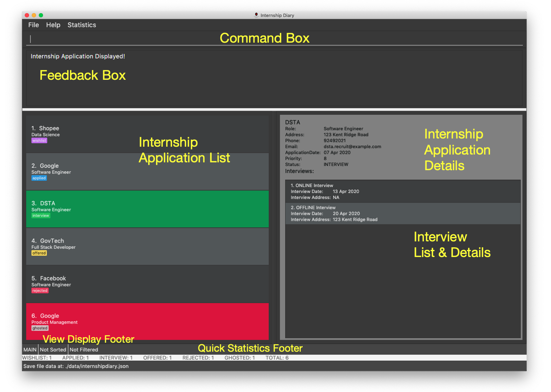
Task: Open the Statistics menu
Action: [82, 25]
